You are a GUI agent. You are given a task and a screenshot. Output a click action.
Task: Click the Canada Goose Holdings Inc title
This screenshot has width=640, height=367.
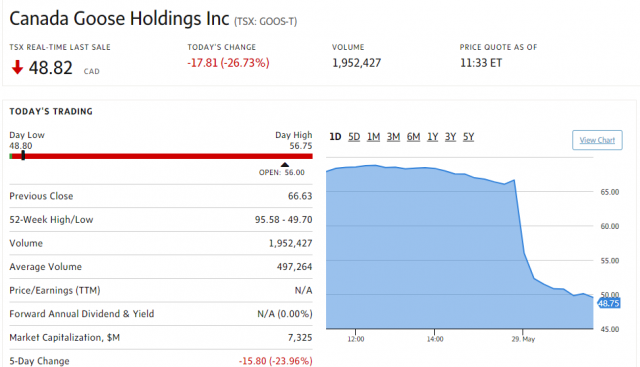(119, 19)
